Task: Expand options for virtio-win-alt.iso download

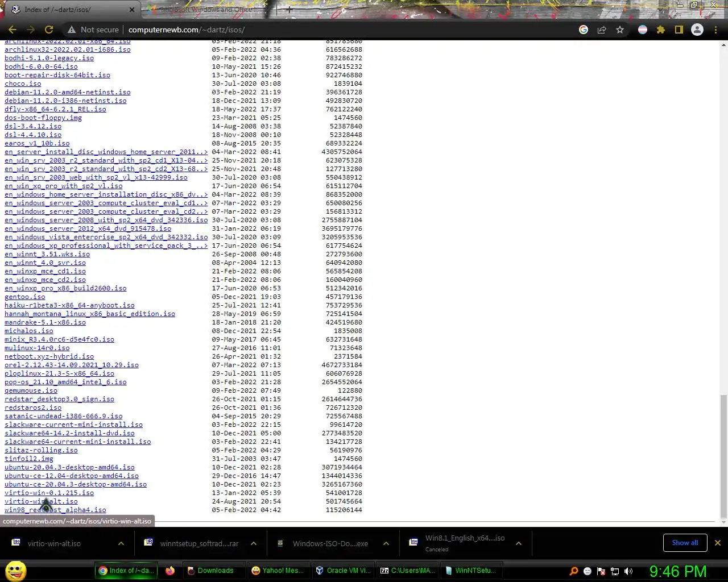Action: click(121, 543)
